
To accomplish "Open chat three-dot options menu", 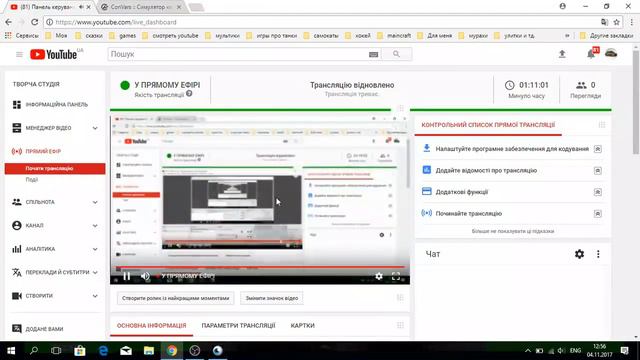I will pos(598,254).
